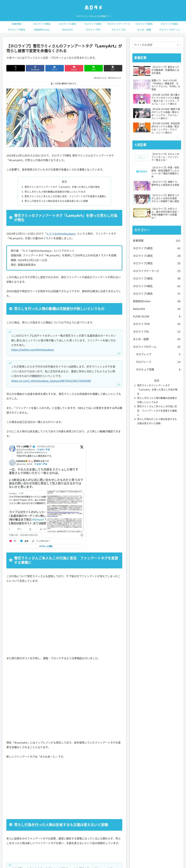Share the article on Facebook
The height and width of the screenshot is (868, 186).
(35, 68)
